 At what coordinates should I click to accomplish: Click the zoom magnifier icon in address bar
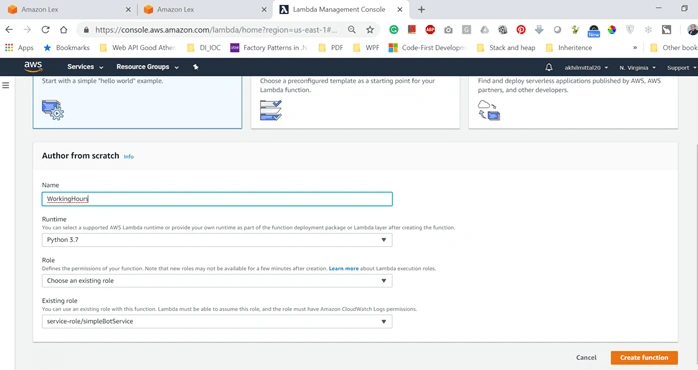tap(352, 30)
